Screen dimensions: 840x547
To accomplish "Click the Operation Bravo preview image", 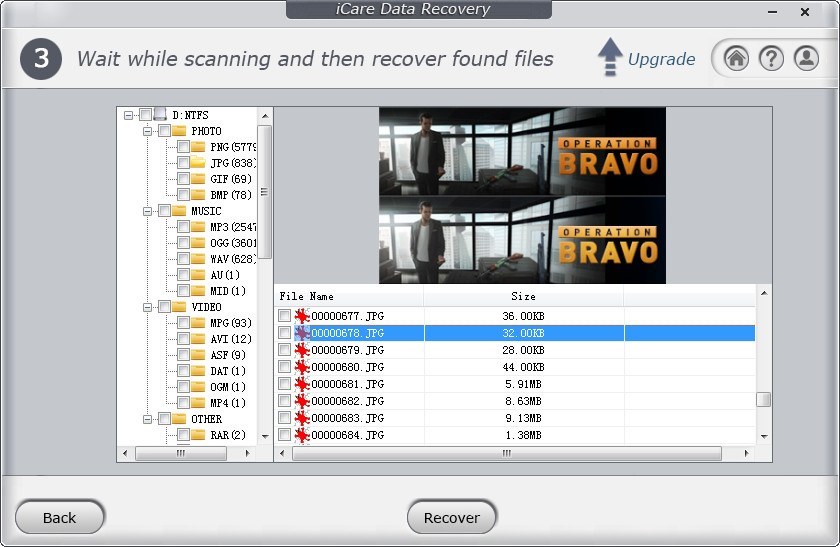I will click(522, 196).
